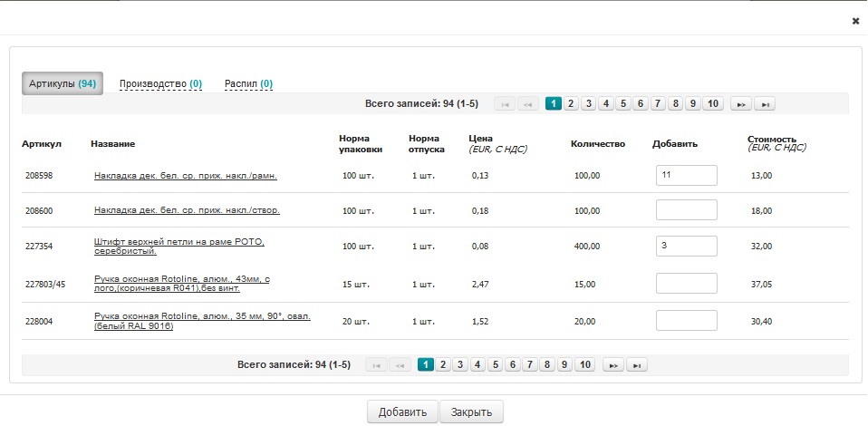Open page 5 in top pagination
Viewport: 868px width, 426px height.
click(x=623, y=103)
